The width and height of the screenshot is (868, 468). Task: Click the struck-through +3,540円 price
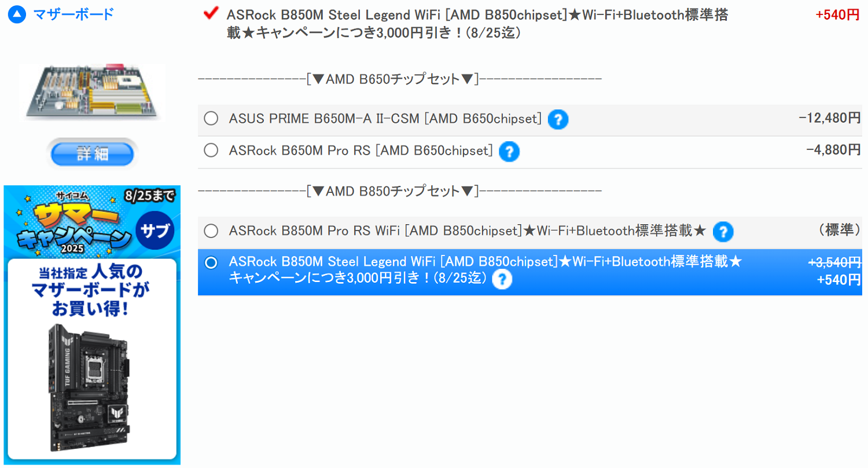[834, 262]
